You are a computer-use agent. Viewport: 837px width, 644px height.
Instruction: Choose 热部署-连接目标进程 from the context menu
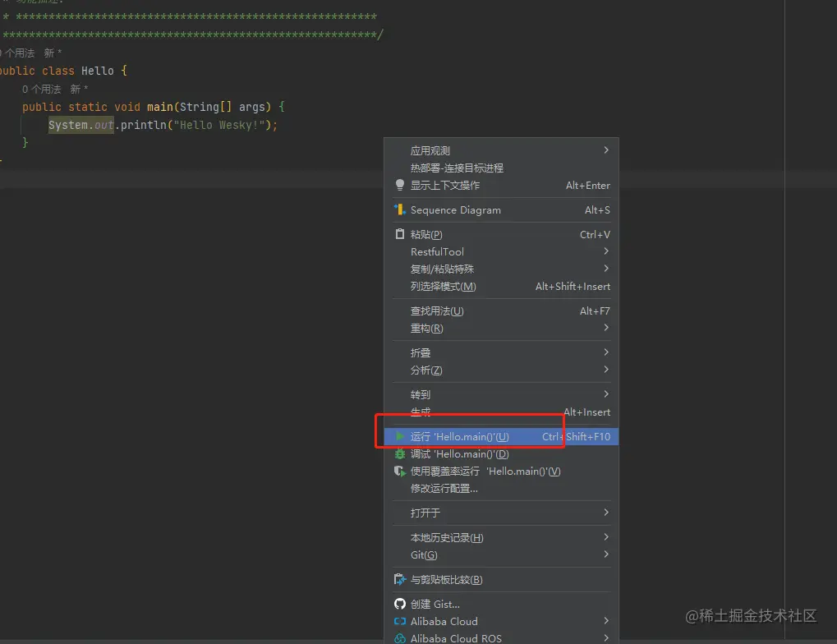[x=501, y=168]
